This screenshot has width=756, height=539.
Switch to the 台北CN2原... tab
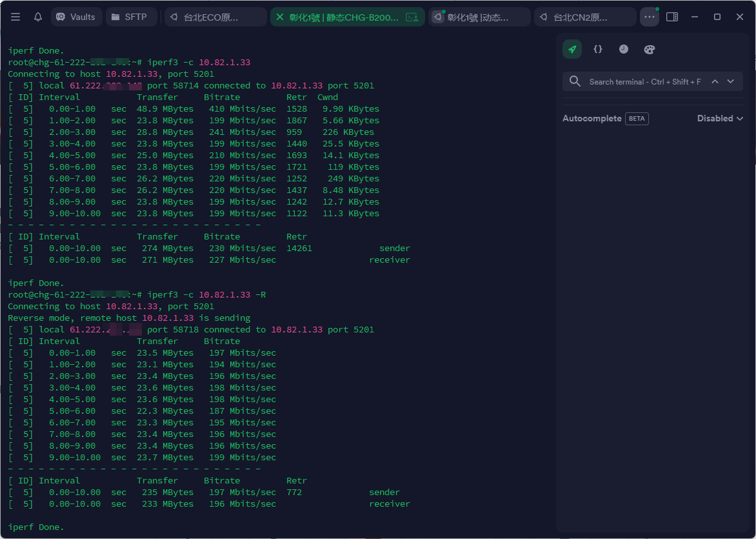(585, 17)
